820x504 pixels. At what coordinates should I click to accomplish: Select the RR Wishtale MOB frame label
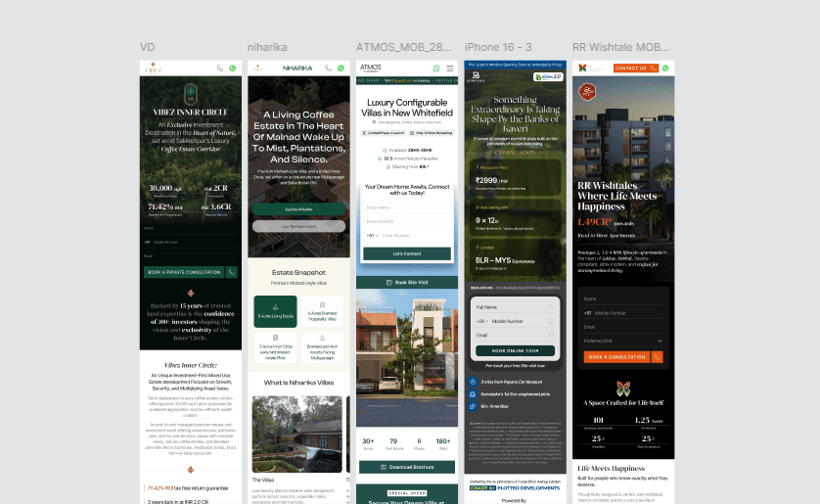(620, 47)
